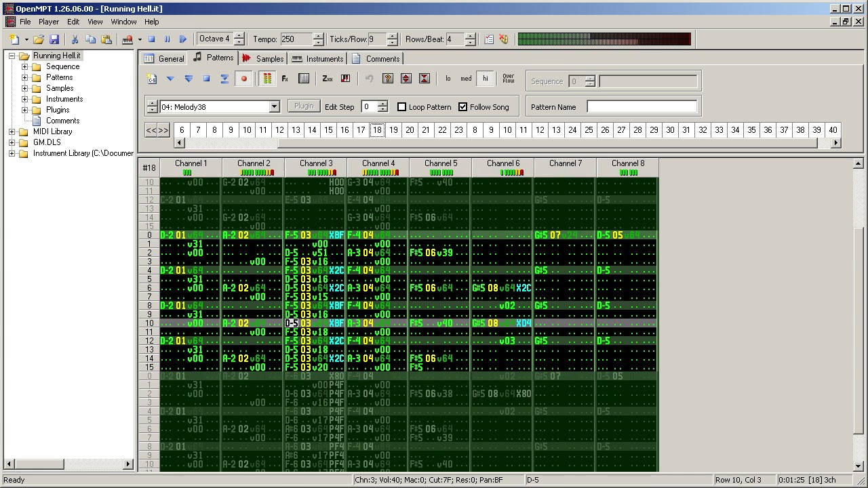868x488 pixels.
Task: Expand the Sequence tree folder
Action: (x=25, y=66)
